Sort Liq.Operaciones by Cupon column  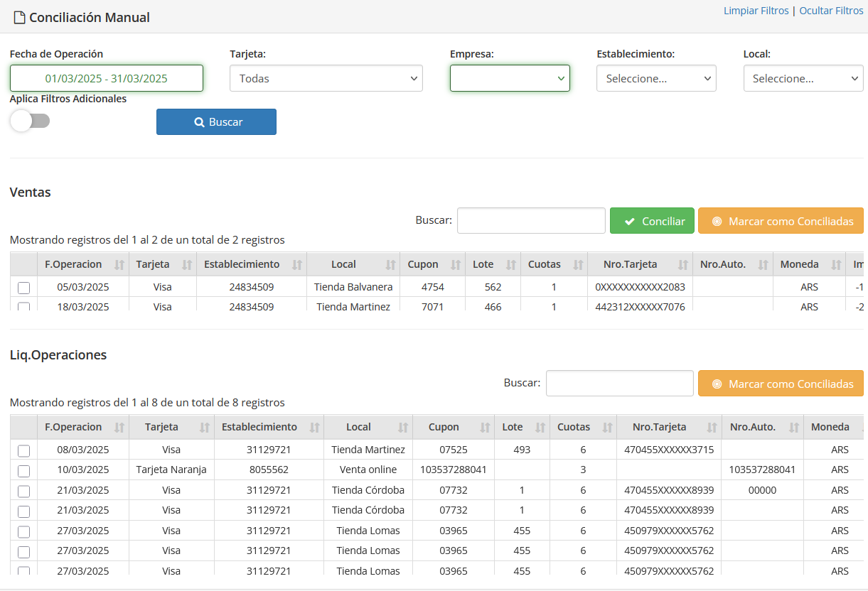pyautogui.click(x=454, y=427)
